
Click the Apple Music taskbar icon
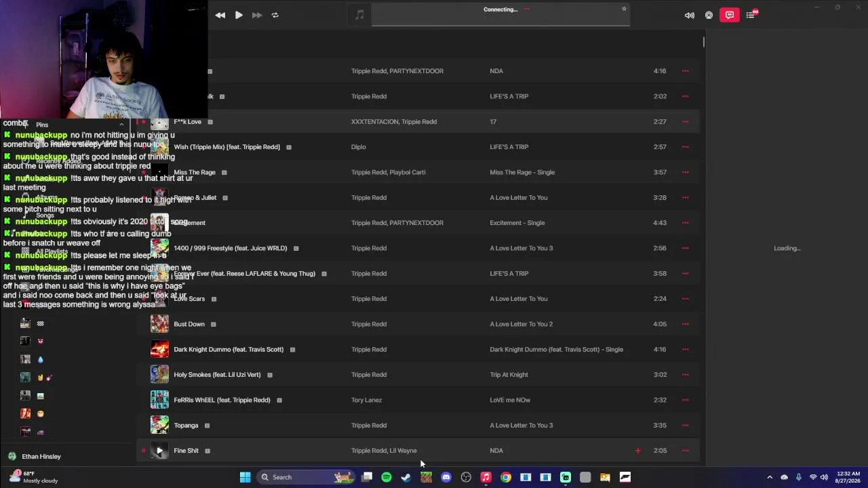tap(486, 477)
